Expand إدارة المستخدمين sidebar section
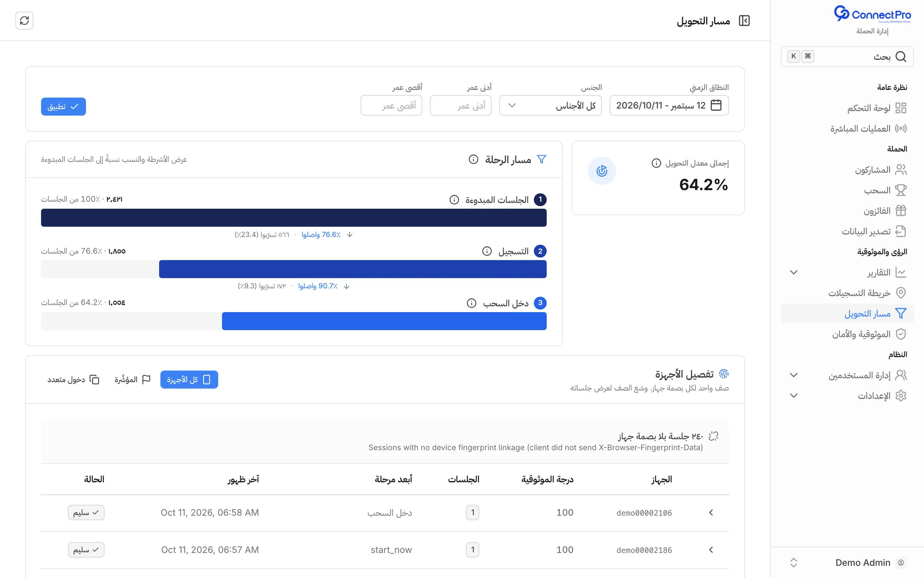 [x=793, y=375]
